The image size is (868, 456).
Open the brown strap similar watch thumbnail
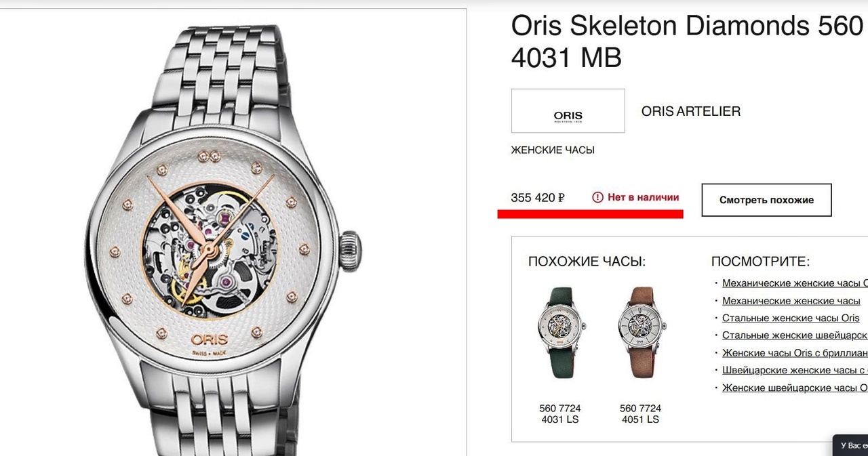pos(640,331)
